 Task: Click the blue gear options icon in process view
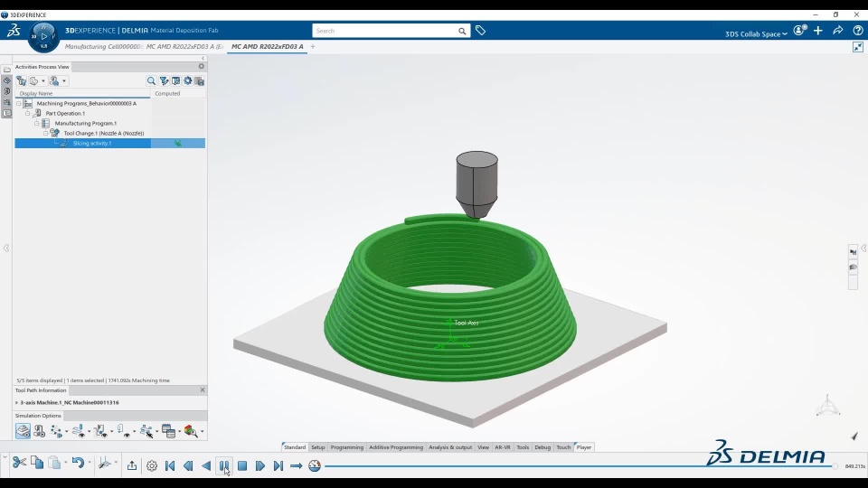[188, 80]
